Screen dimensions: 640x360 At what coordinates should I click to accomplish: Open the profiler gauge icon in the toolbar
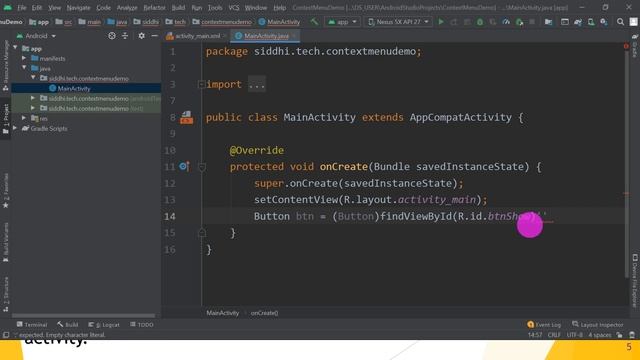coord(506,22)
